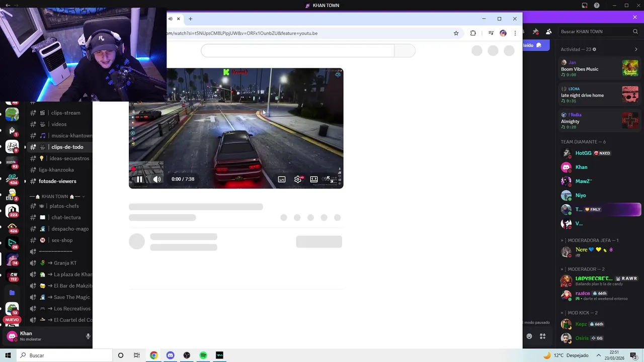The width and height of the screenshot is (644, 362).
Task: Open Chrome media controls icon
Action: pos(491,33)
